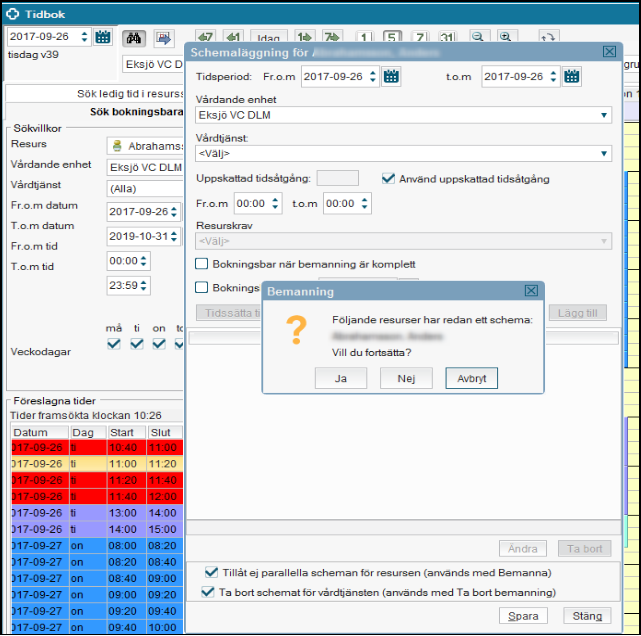Expand the Vårdande enhet dropdown in dialog
This screenshot has width=641, height=636.
click(x=604, y=115)
